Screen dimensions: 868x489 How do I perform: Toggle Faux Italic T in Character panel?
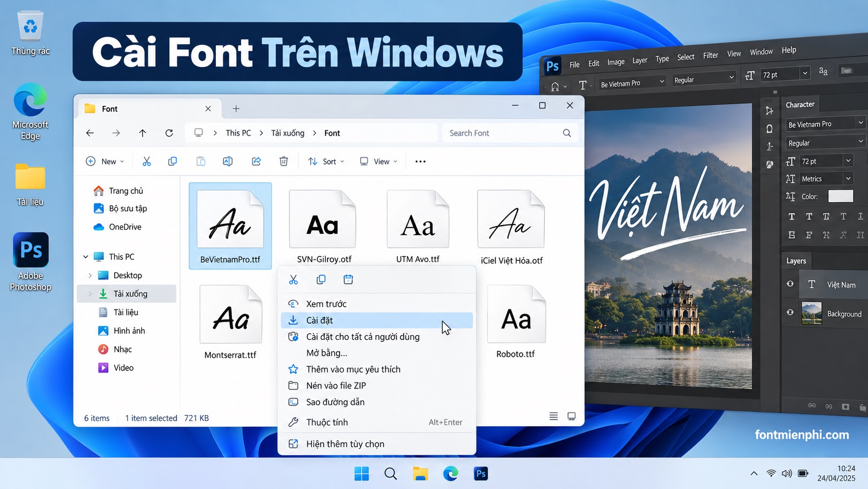(x=809, y=216)
